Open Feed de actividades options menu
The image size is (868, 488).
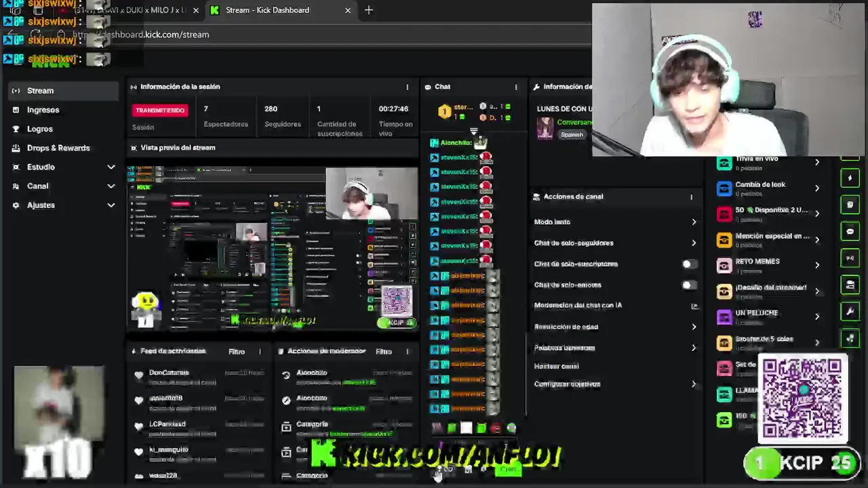[260, 352]
